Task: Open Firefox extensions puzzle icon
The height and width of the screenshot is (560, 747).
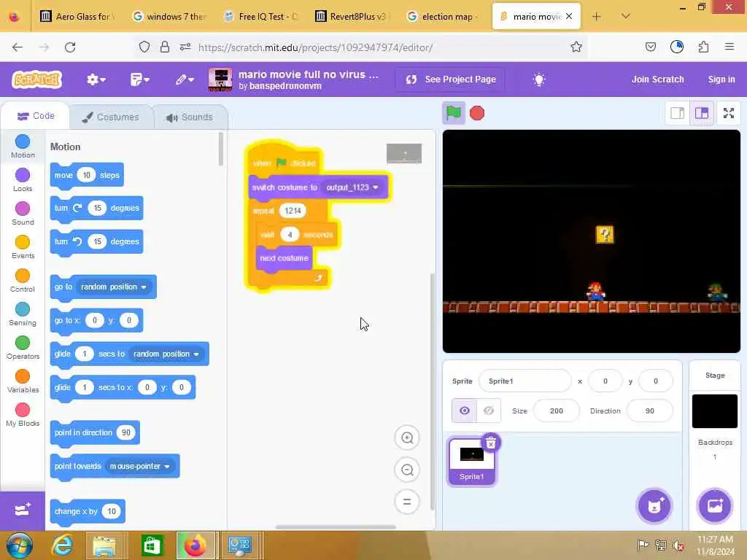Action: pyautogui.click(x=703, y=47)
